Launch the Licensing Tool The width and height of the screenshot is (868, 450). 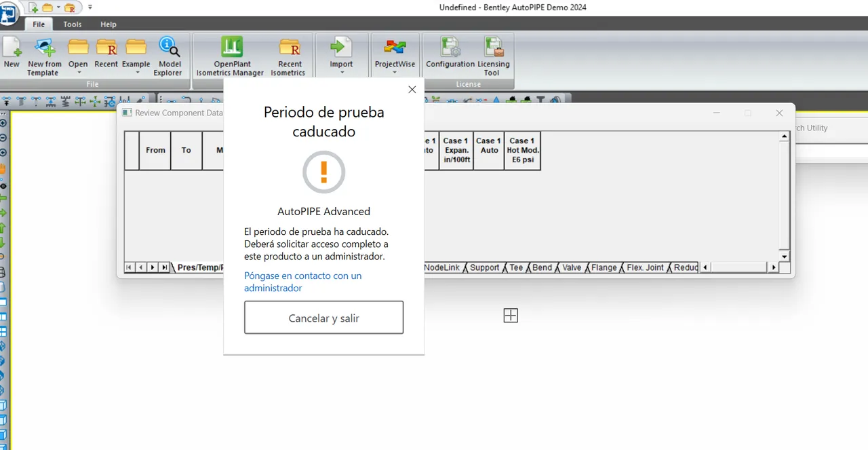493,48
